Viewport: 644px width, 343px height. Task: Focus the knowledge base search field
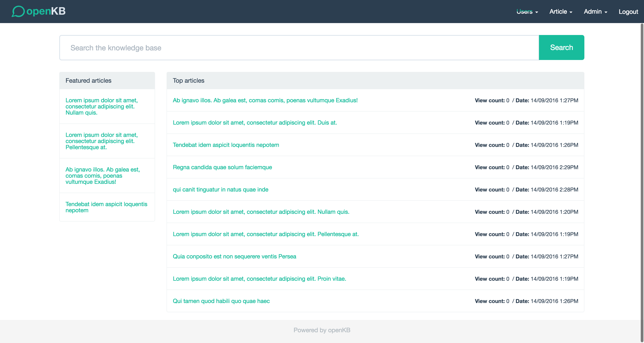tap(299, 48)
